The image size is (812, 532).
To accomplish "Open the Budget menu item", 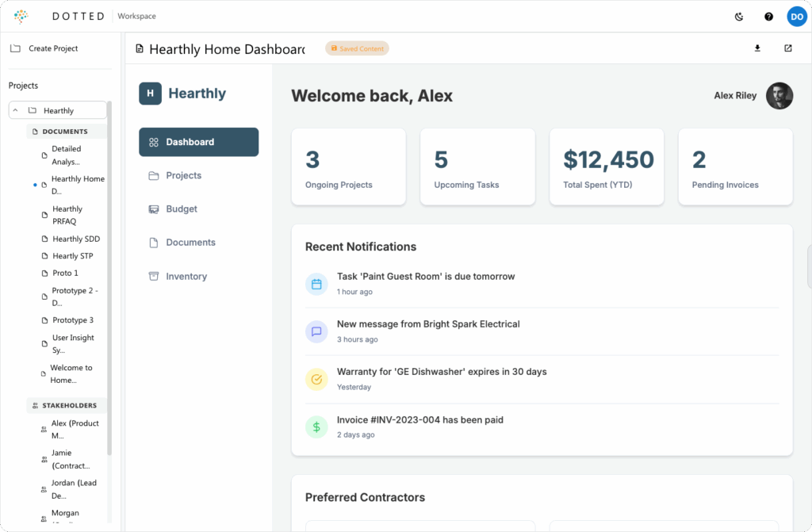I will (x=182, y=209).
